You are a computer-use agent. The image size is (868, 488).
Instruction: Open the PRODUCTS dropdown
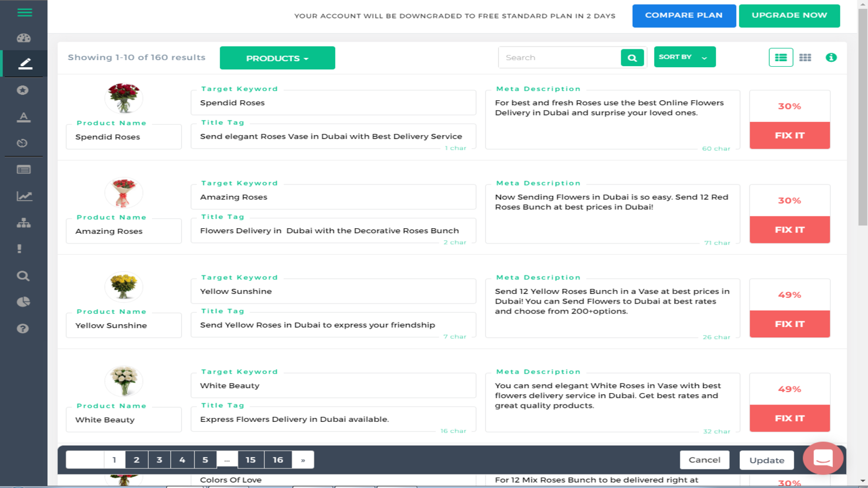click(277, 58)
